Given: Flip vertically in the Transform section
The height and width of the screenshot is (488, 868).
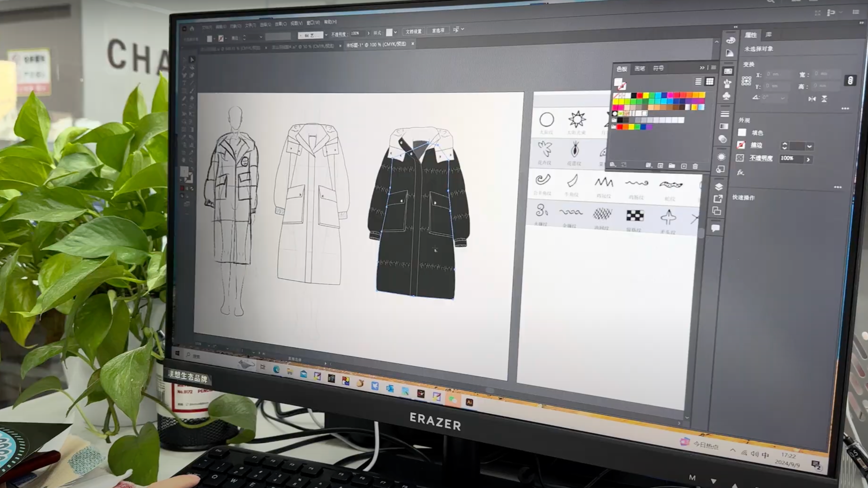Looking at the screenshot, I should coord(824,99).
